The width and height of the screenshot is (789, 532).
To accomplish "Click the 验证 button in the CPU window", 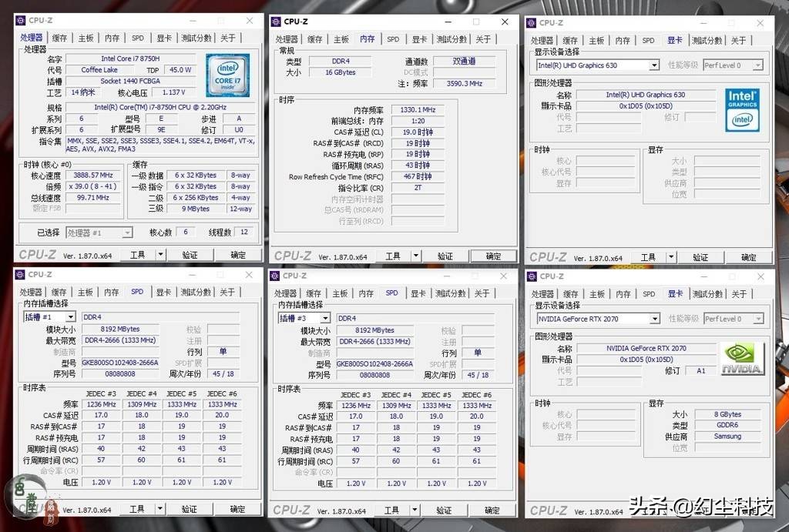I will click(x=190, y=254).
